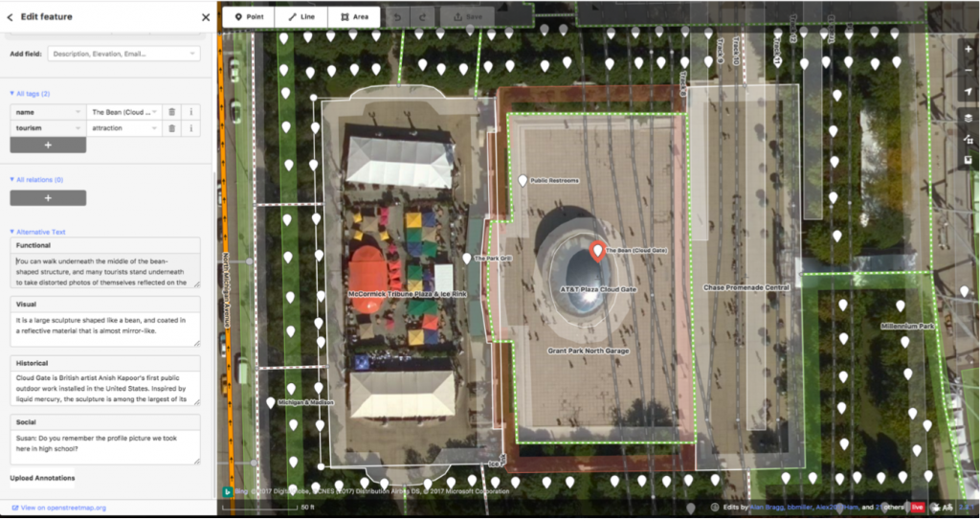Click the Undo arrow in toolbar
Screen dimensions: 980x521
coord(397,17)
